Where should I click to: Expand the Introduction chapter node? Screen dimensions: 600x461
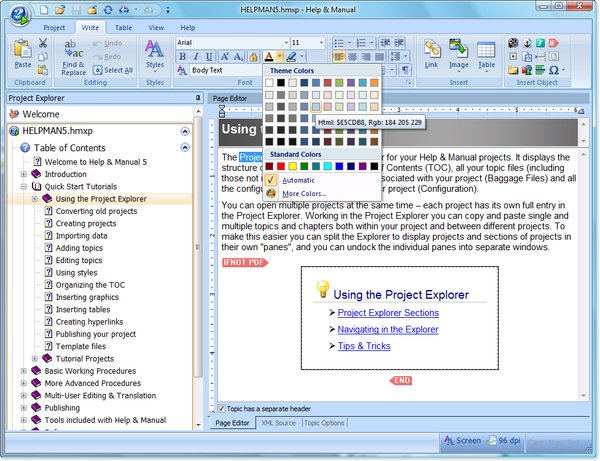(24, 174)
